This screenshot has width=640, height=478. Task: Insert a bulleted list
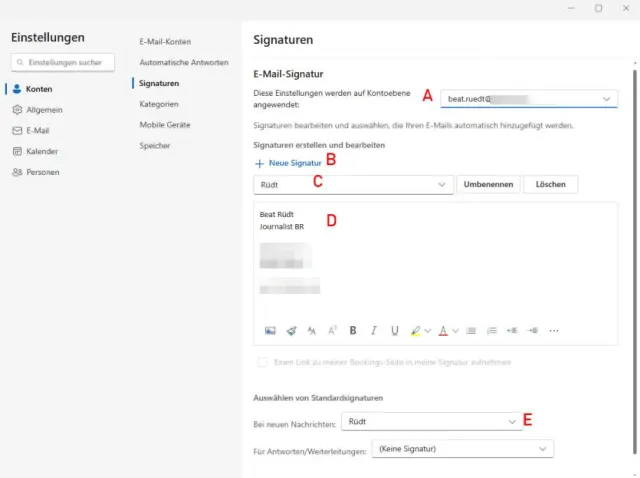[470, 330]
